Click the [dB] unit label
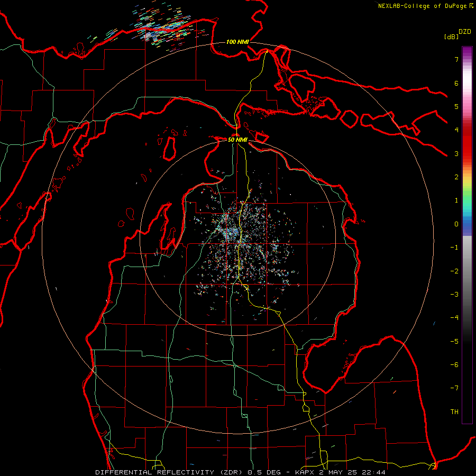 [451, 37]
